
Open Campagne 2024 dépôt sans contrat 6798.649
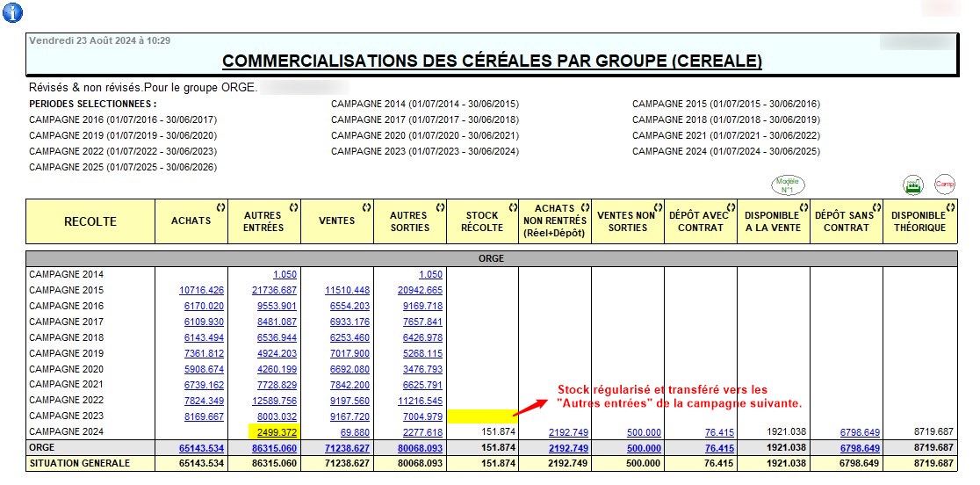point(856,431)
